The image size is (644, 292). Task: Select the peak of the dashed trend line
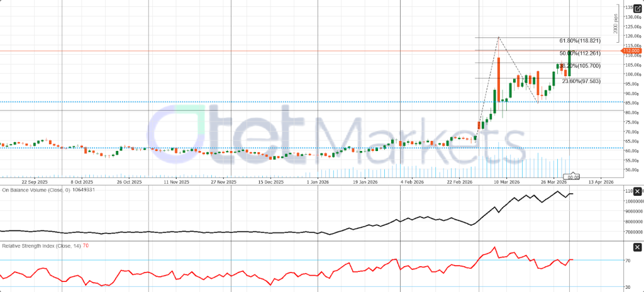499,37
